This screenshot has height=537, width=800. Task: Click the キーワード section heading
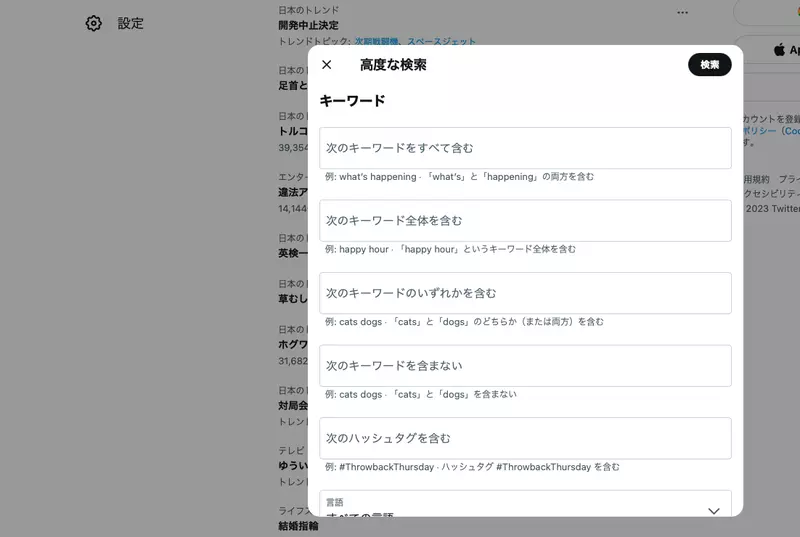point(352,101)
